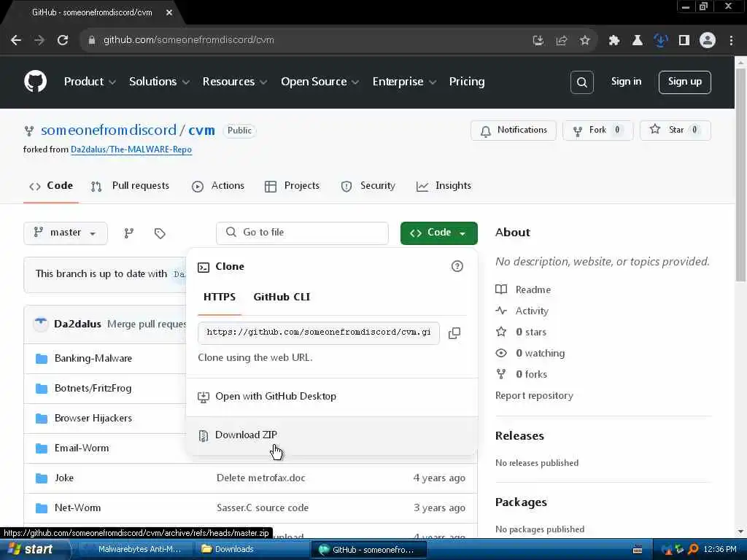
Task: Open the Chrome profile avatar
Action: click(x=708, y=41)
